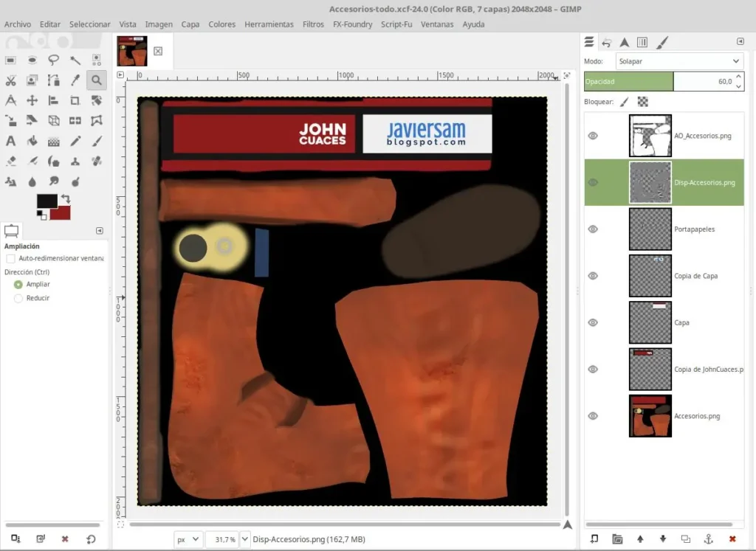Viewport: 756px width, 551px height.
Task: Select the Rectangle Select tool
Action: pos(10,60)
